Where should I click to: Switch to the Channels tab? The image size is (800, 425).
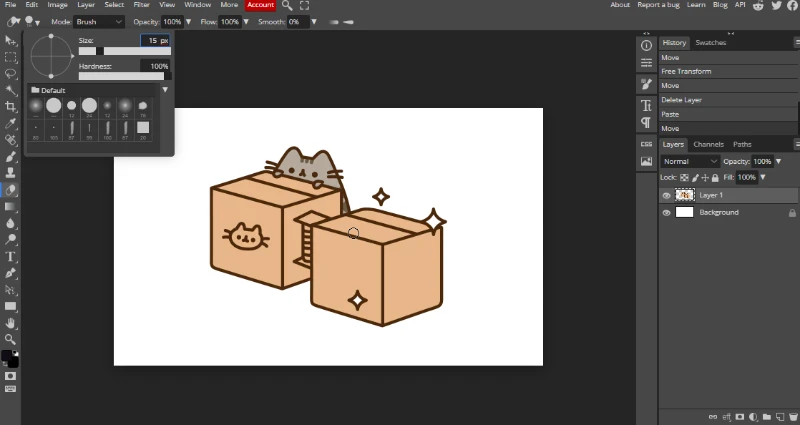point(708,144)
